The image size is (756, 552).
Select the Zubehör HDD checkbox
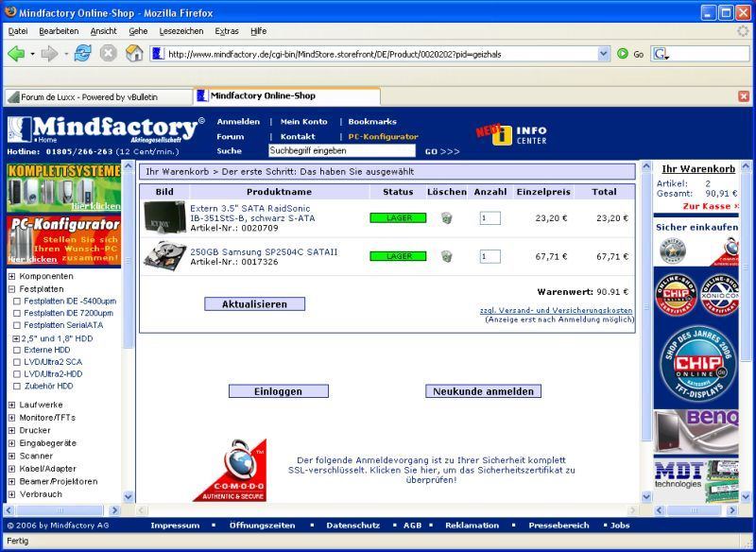click(17, 387)
